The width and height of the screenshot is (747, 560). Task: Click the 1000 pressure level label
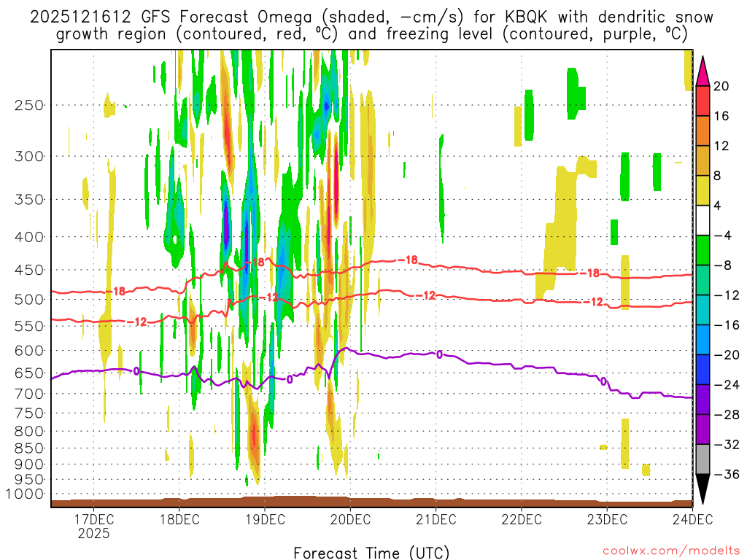26,494
